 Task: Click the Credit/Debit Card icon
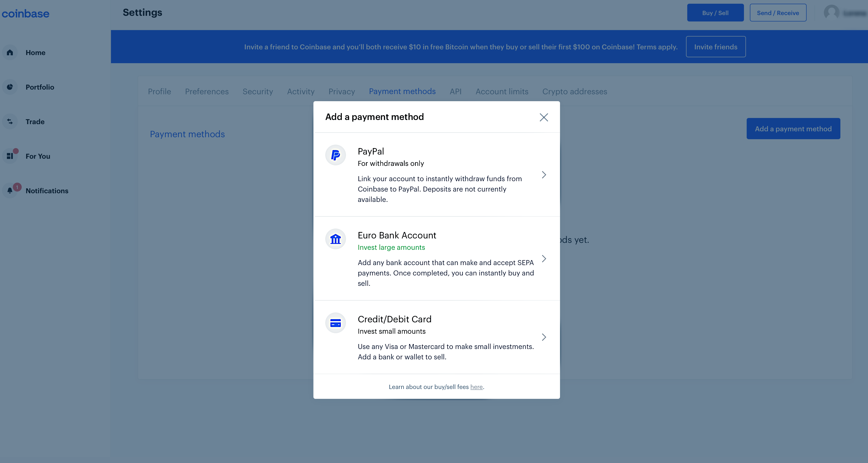(335, 323)
